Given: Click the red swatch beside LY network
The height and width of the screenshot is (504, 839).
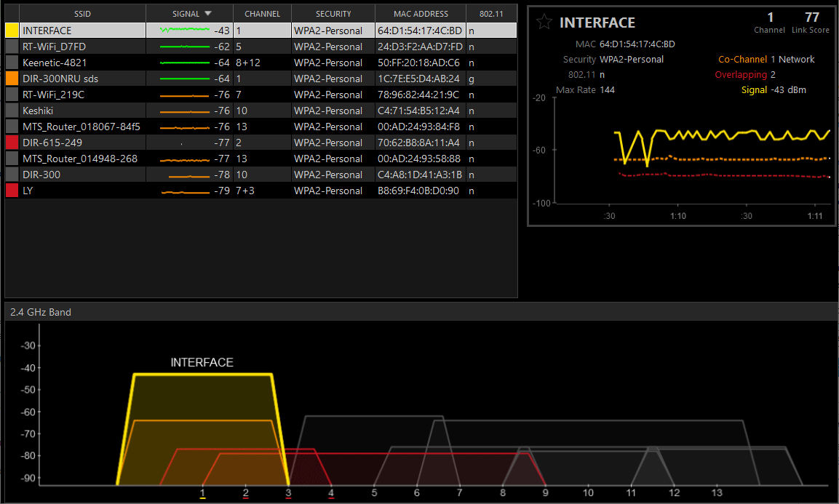Looking at the screenshot, I should [12, 191].
